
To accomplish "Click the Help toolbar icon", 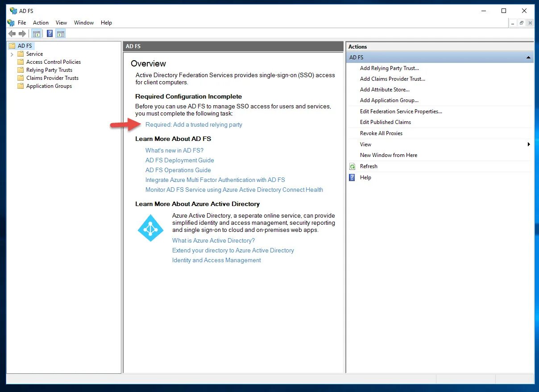I will point(50,33).
